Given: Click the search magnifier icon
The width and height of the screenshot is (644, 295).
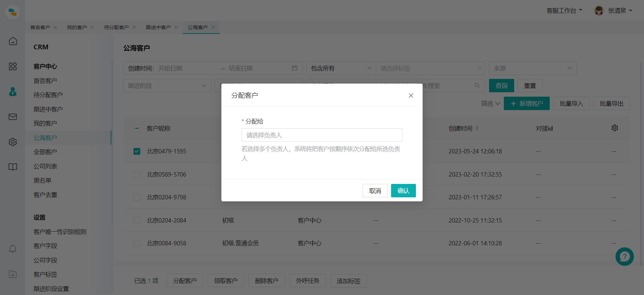Looking at the screenshot, I should 477,86.
